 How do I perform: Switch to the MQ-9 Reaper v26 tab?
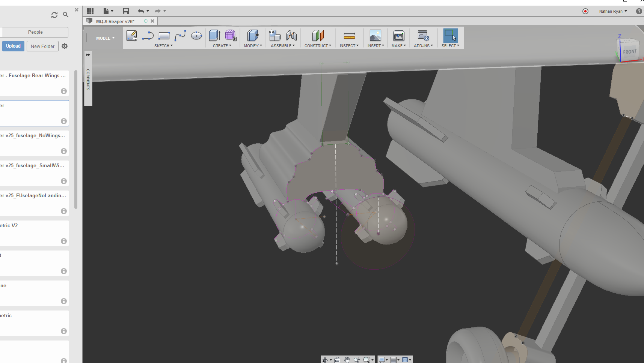[115, 21]
